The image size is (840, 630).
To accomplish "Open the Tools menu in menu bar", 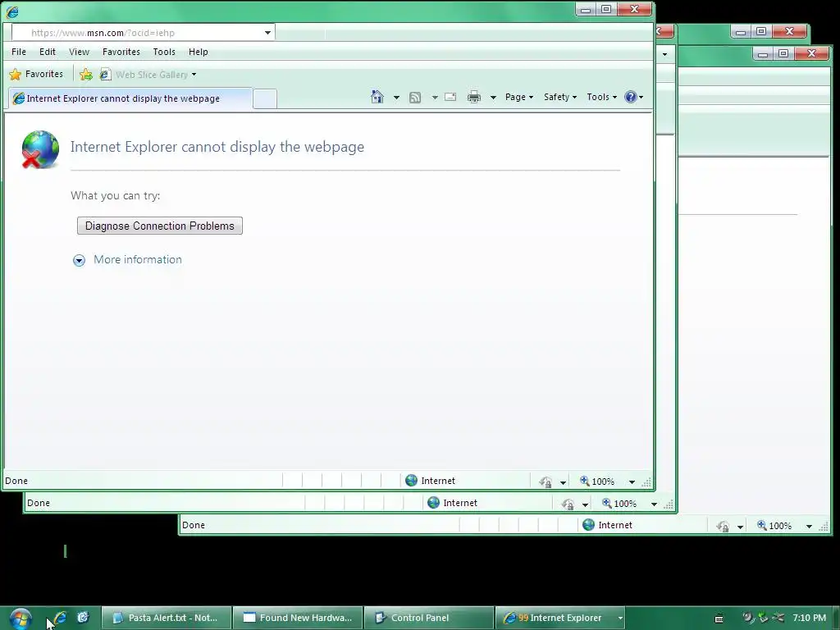I will 164,52.
